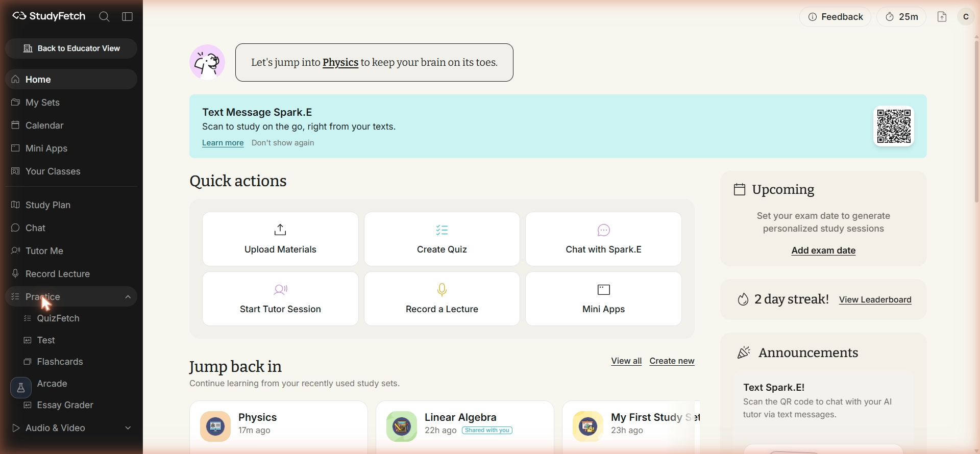Open Study Plan in the sidebar
The image size is (980, 454).
click(71, 205)
